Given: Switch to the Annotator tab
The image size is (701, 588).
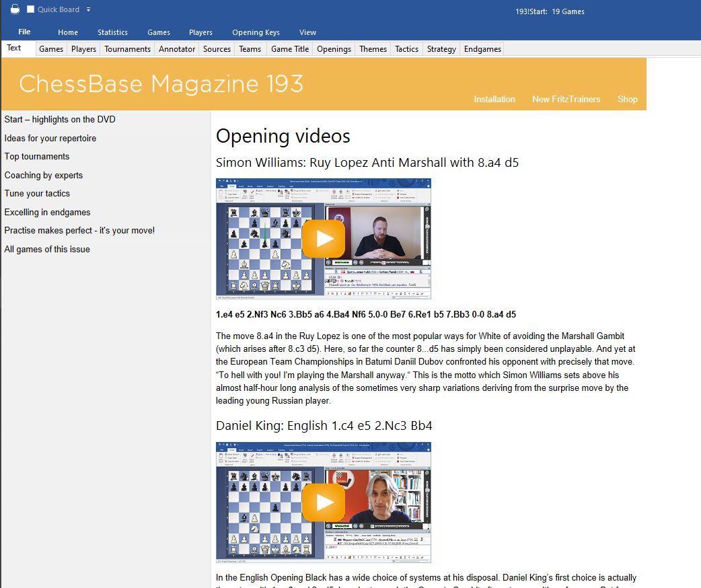Looking at the screenshot, I should 176,48.
